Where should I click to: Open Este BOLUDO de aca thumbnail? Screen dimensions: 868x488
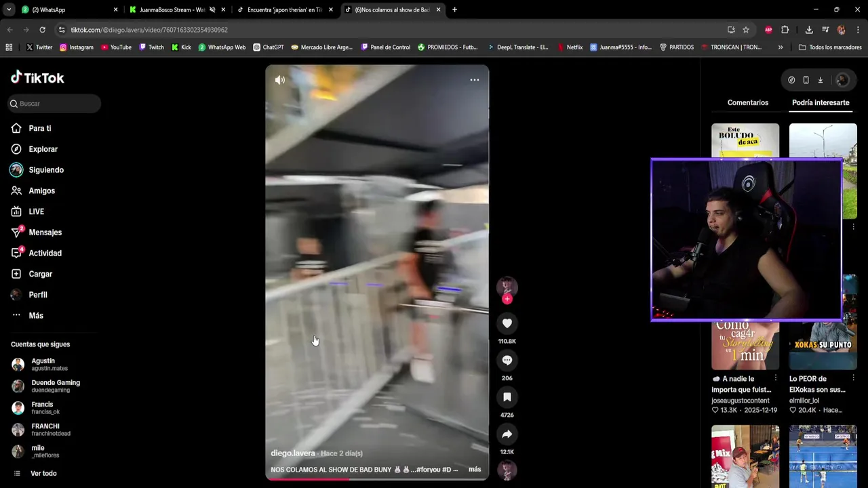[745, 141]
